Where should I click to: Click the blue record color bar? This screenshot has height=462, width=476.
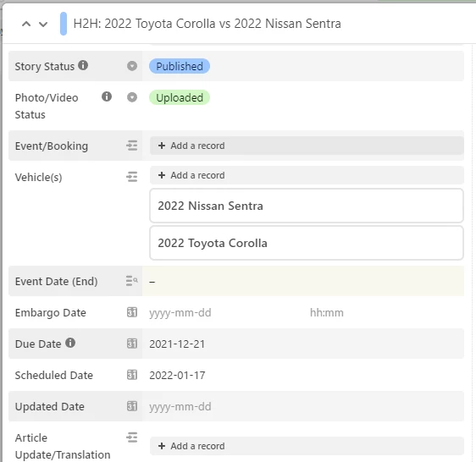(x=64, y=24)
